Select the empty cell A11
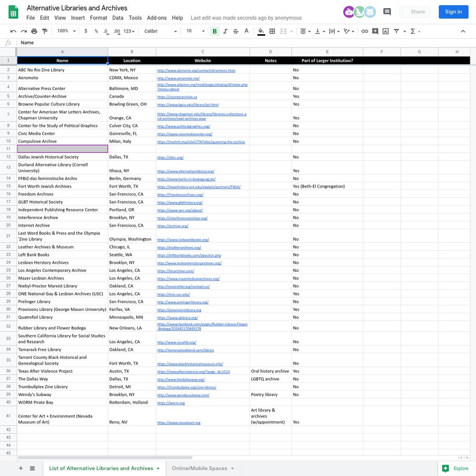This screenshot has height=476, width=476. pyautogui.click(x=62, y=149)
